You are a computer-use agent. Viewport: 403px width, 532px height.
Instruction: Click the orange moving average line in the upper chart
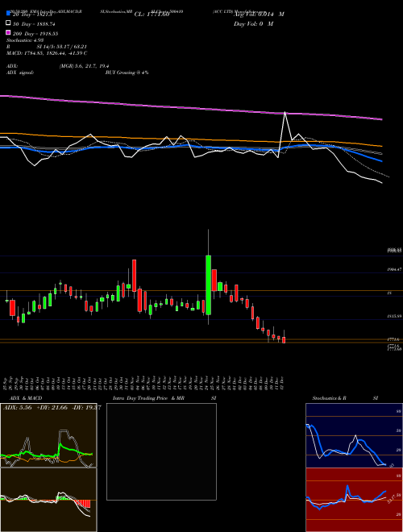point(191,139)
